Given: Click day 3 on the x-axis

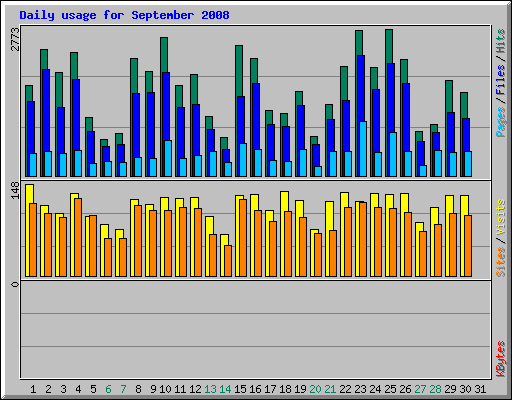Looking at the screenshot, I should [x=63, y=389].
